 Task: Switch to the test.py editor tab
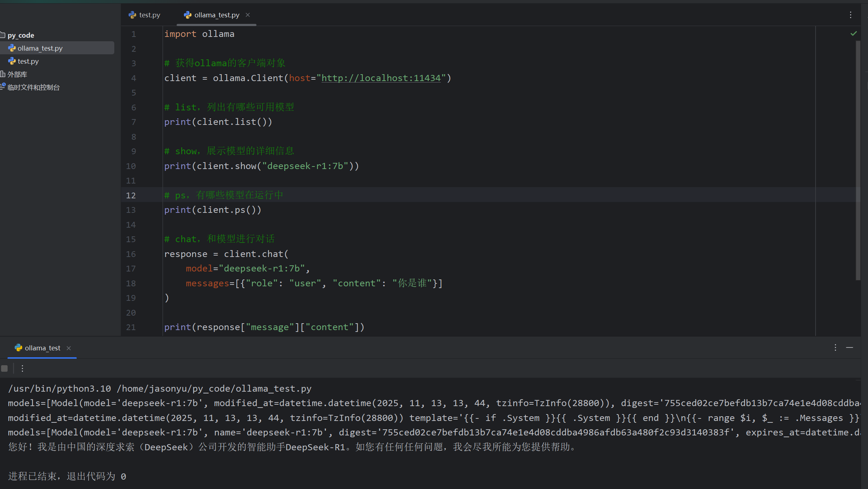click(x=145, y=15)
